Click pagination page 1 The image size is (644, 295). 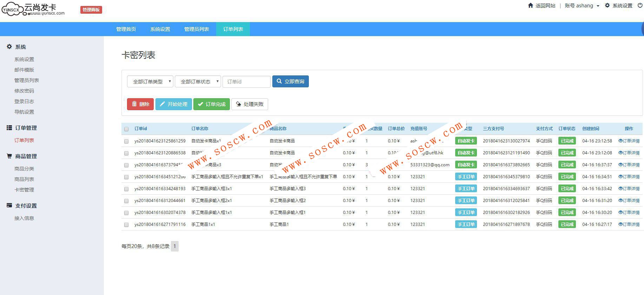click(x=175, y=246)
